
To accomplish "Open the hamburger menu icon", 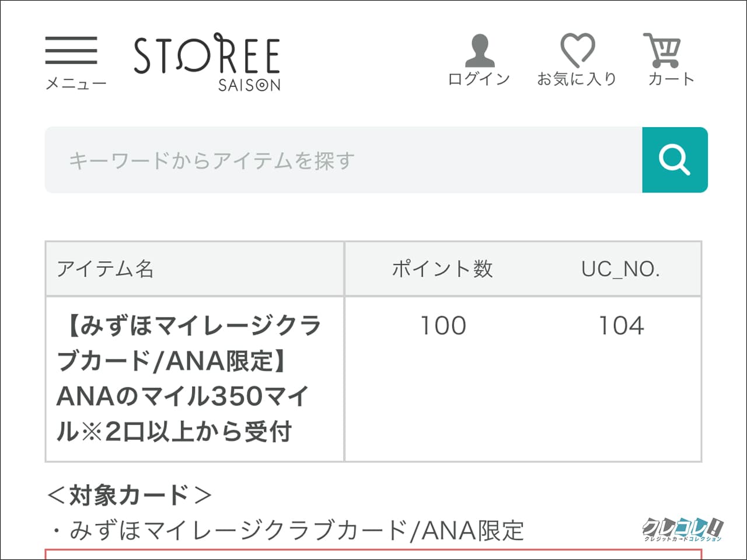I will tap(71, 50).
